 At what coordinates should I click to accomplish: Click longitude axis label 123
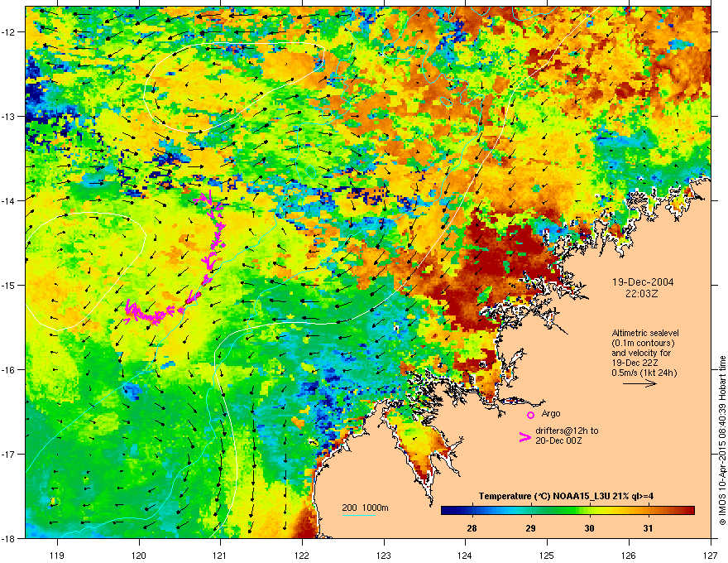coord(384,555)
